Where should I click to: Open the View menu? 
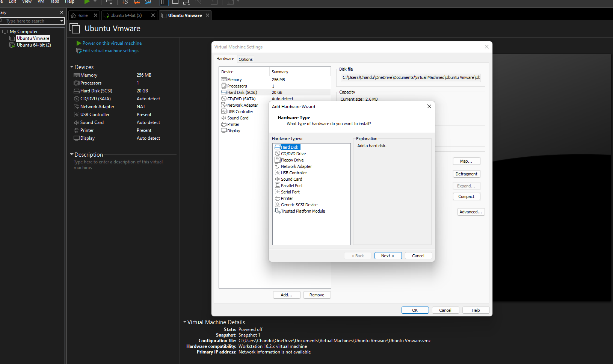27,2
